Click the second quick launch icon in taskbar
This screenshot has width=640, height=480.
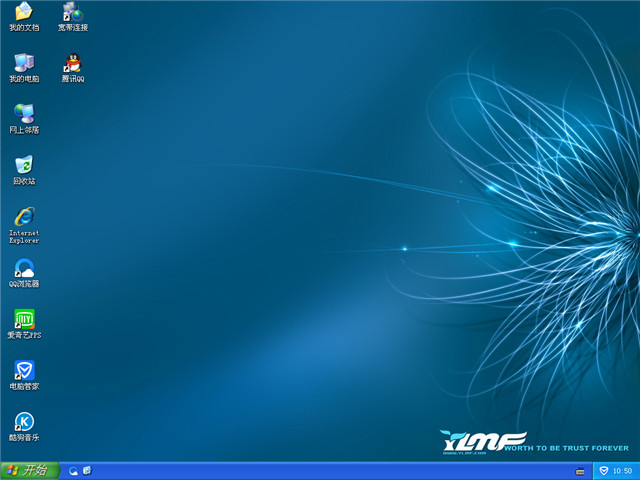point(87,471)
